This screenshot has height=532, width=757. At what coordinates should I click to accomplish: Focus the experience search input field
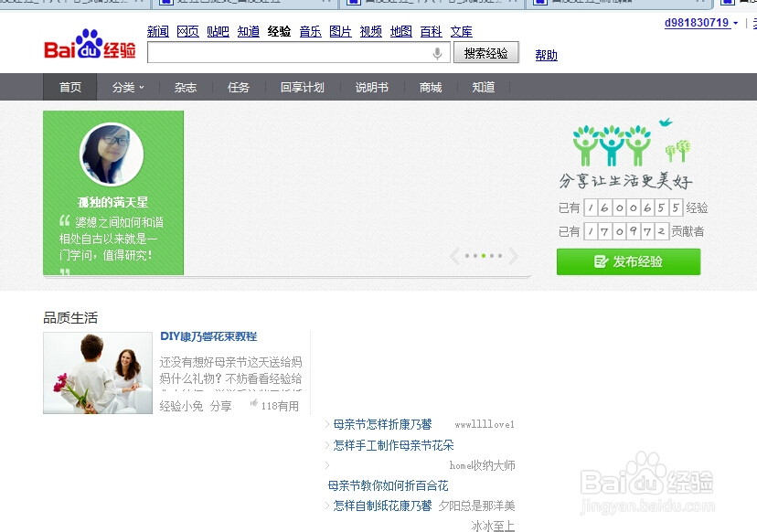(x=299, y=53)
